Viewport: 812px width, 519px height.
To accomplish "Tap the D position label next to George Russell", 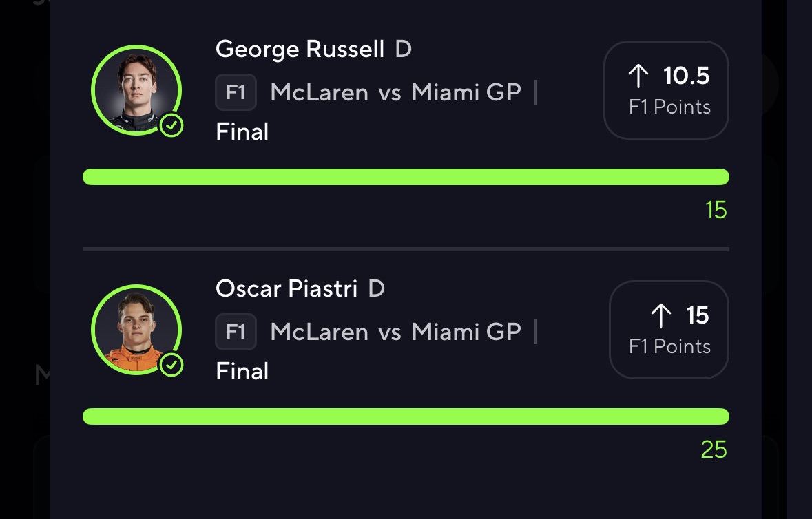I will tap(403, 50).
